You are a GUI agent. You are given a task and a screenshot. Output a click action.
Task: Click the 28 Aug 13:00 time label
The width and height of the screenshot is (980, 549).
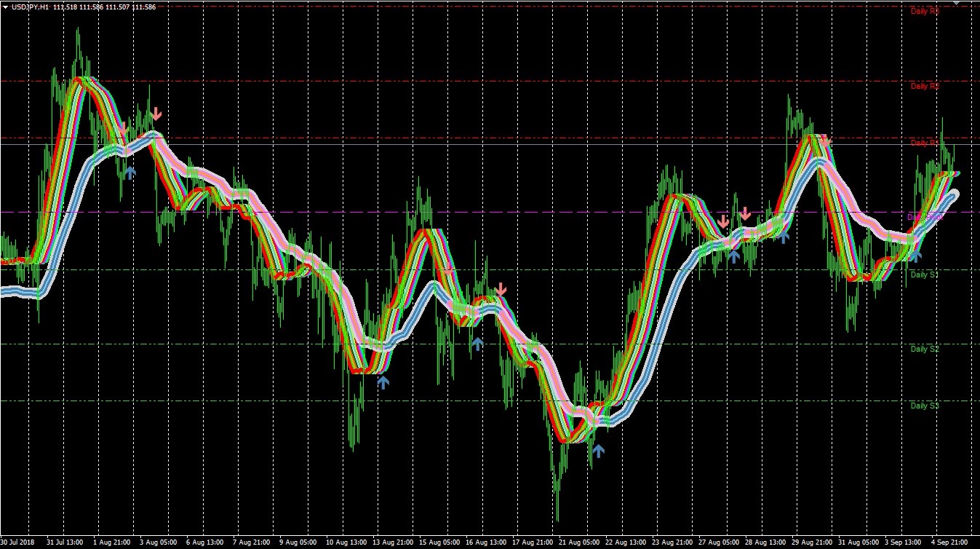pyautogui.click(x=767, y=542)
